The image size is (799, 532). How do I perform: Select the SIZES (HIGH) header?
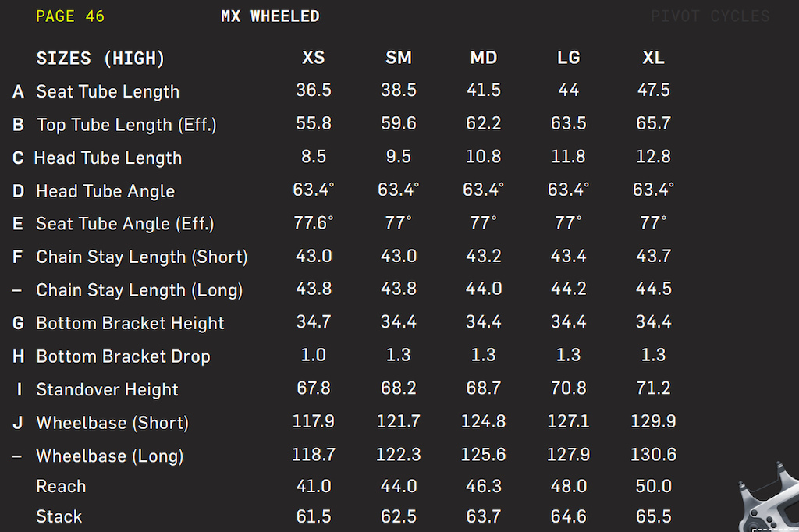(x=101, y=59)
